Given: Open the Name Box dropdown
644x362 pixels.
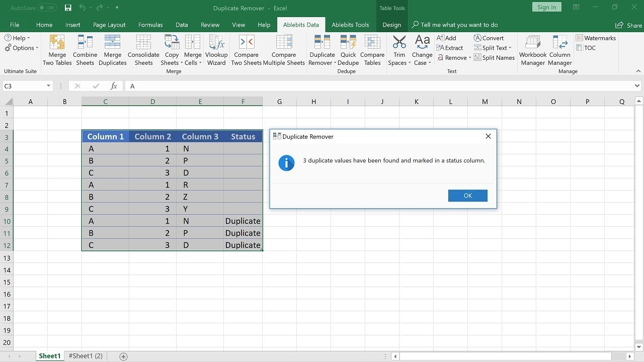Looking at the screenshot, I should pos(48,86).
